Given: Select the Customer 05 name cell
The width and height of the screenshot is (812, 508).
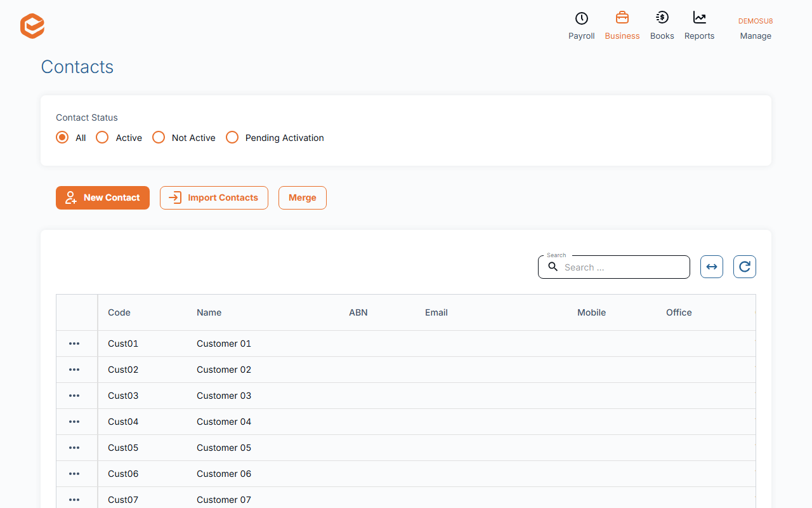Looking at the screenshot, I should [224, 448].
